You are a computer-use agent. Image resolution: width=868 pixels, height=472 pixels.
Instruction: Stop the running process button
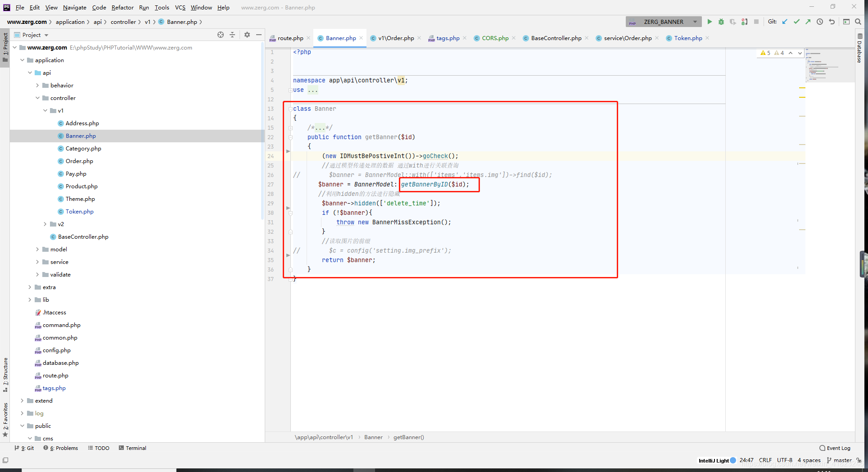756,22
